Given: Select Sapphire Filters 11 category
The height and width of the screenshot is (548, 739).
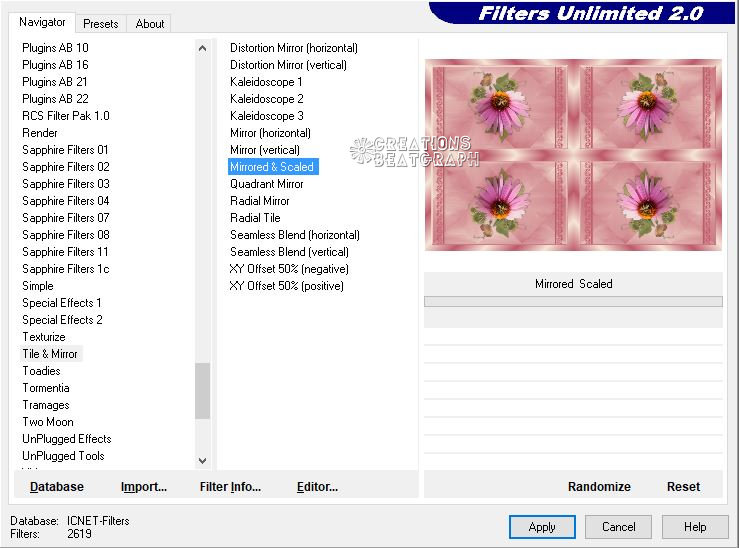Looking at the screenshot, I should (x=65, y=252).
